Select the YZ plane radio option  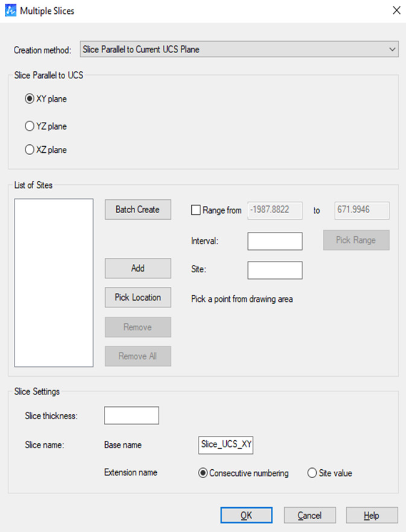[30, 127]
